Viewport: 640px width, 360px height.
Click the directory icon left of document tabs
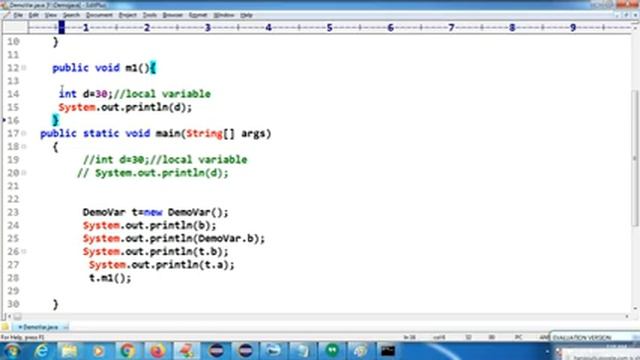tap(5, 327)
